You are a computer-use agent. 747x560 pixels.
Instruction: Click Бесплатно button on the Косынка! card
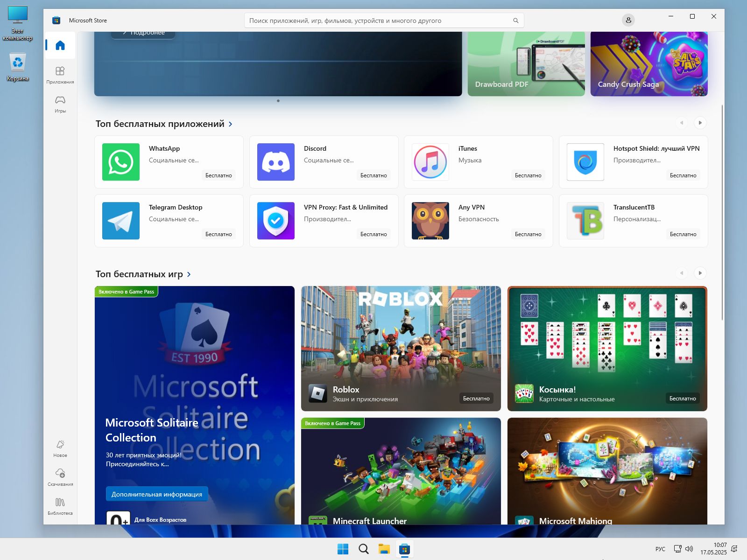(683, 399)
